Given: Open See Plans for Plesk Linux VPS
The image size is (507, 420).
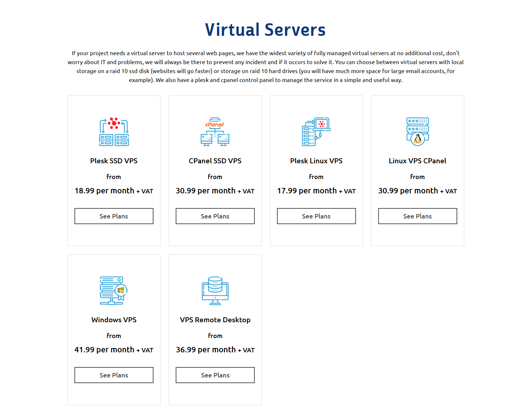Looking at the screenshot, I should 316,216.
